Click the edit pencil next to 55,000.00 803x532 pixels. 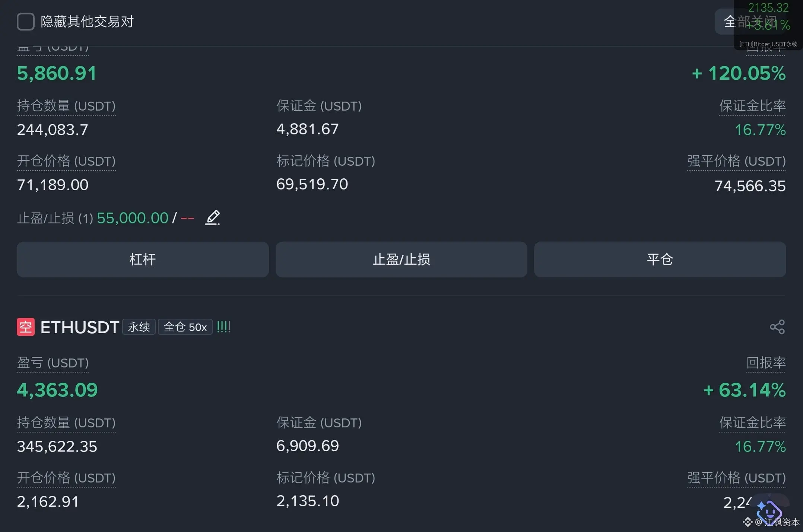point(213,217)
